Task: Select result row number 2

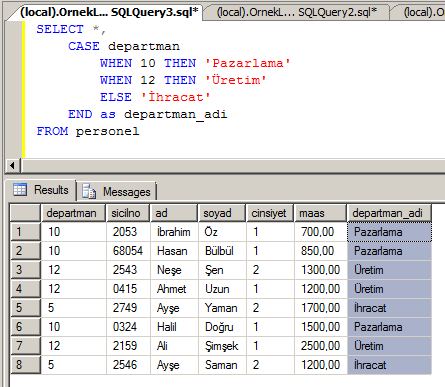Action: (25, 251)
